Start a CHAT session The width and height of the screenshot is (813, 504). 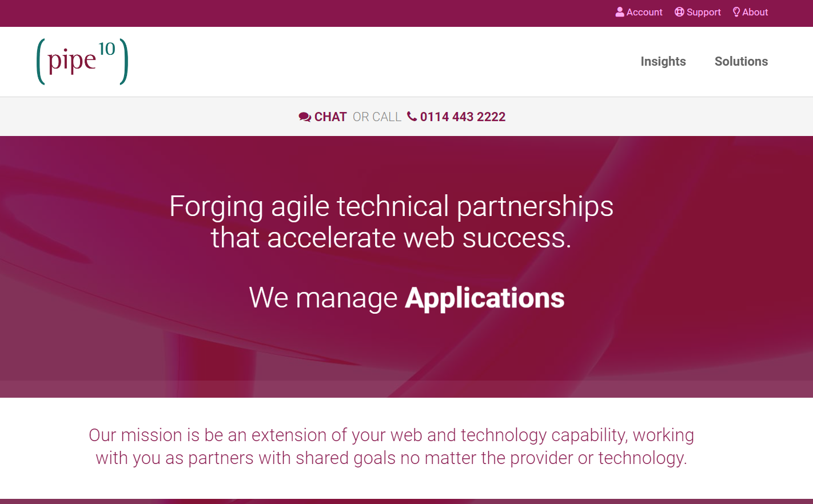(x=323, y=117)
